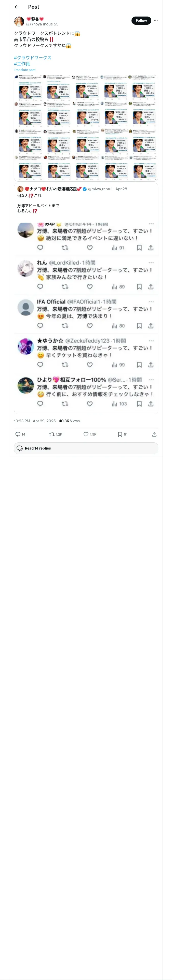Open the 40.3K Views count

[x=69, y=421]
